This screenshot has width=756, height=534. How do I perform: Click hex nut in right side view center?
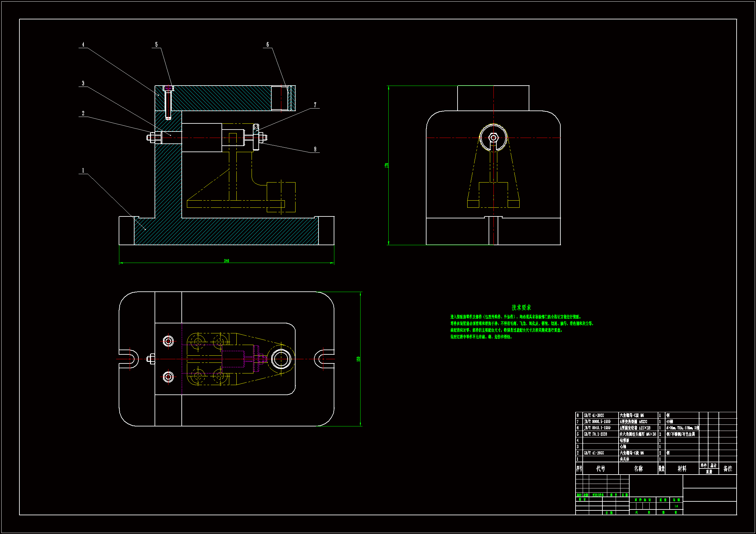coord(493,138)
